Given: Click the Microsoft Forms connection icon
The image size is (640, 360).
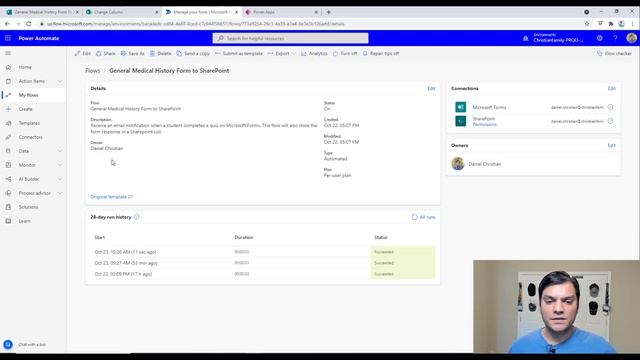Looking at the screenshot, I should 460,107.
